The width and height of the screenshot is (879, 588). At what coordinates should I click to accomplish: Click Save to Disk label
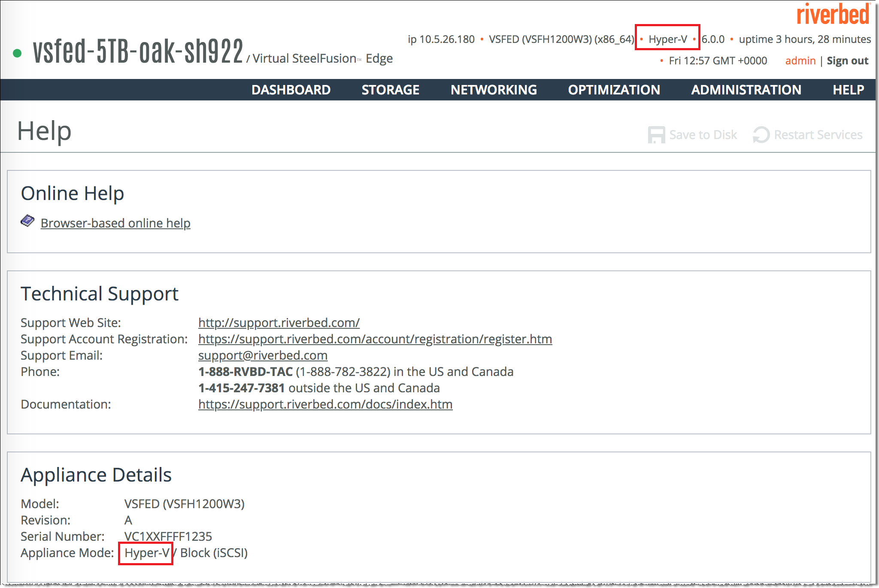[703, 135]
